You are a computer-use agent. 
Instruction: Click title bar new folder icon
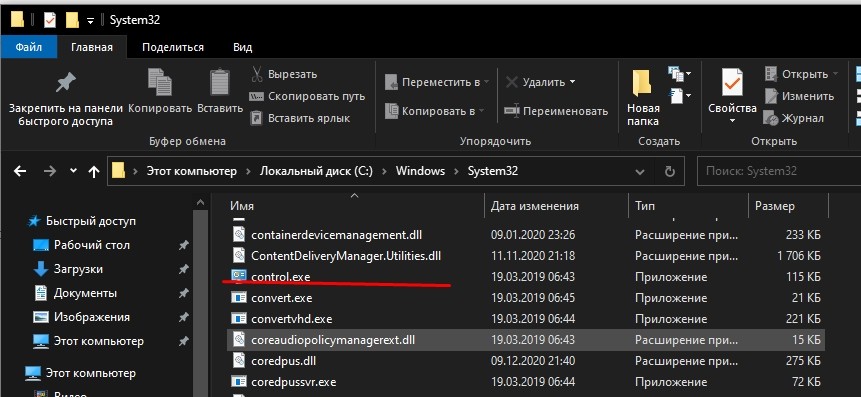pos(72,20)
